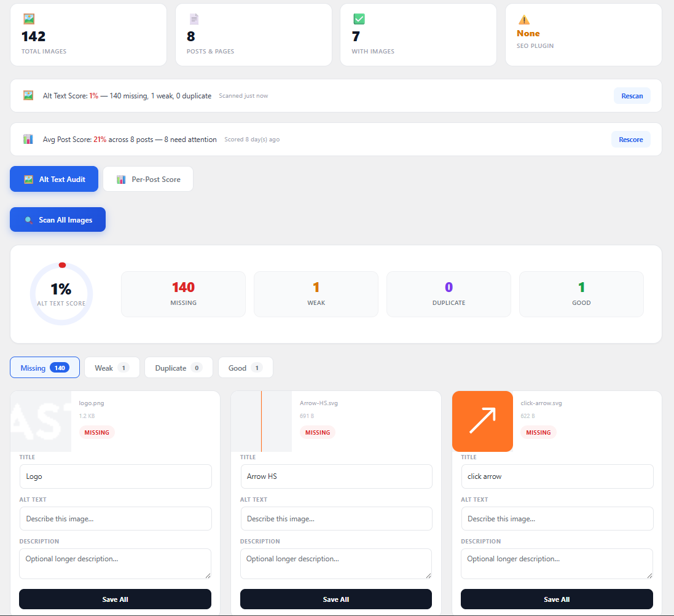Click the Arrow-HS.svg file name
Screen dimensions: 674x616
[318, 403]
